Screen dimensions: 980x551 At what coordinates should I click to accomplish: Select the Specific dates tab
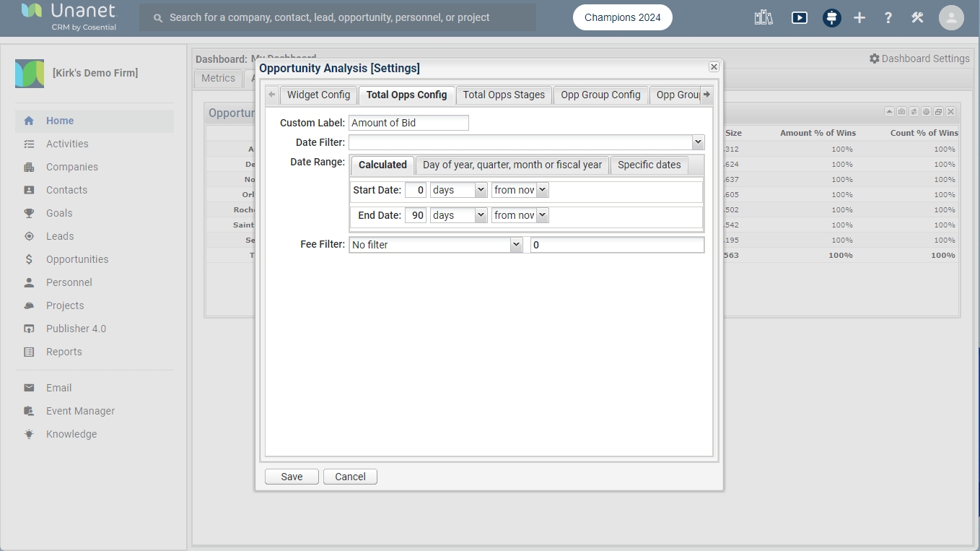pos(649,165)
